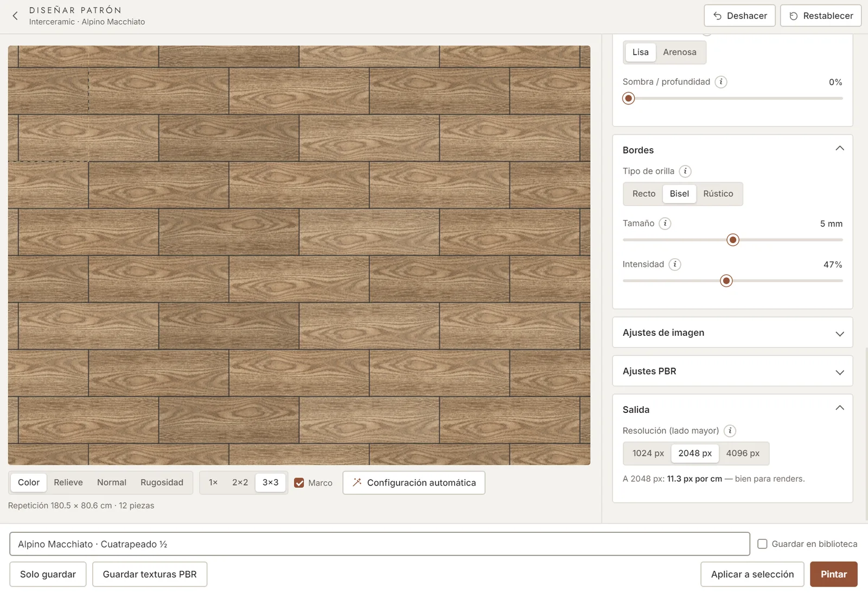Set preview tiling to 2×2
The height and width of the screenshot is (593, 868).
[240, 483]
